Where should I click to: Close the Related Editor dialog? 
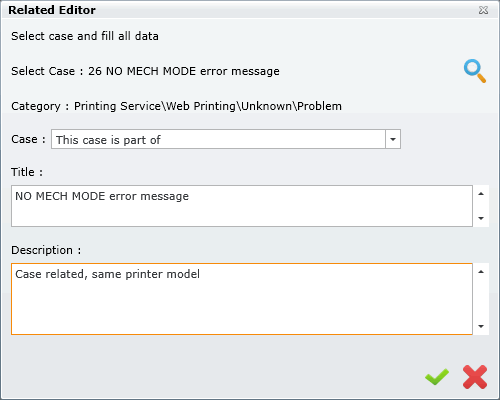483,10
